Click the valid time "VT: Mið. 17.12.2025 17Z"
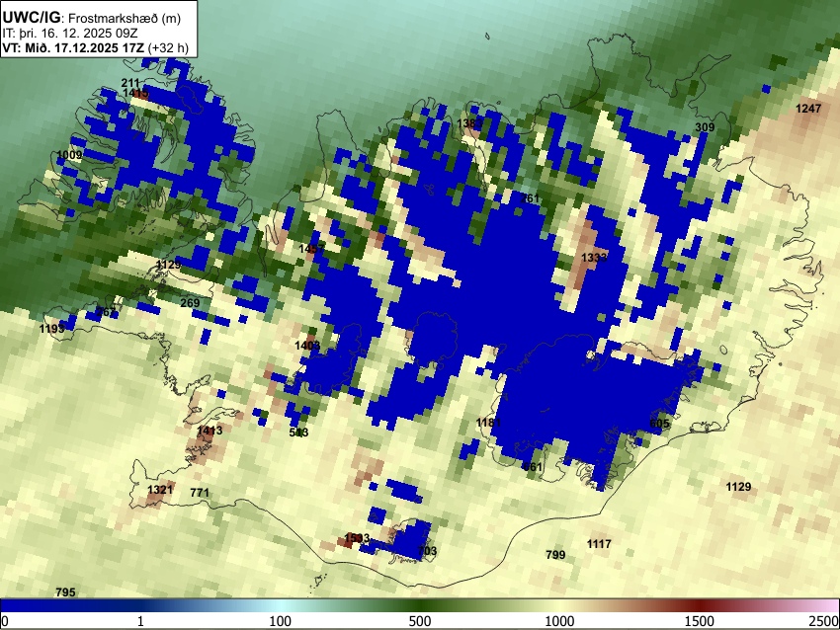The image size is (840, 630). coord(73,47)
